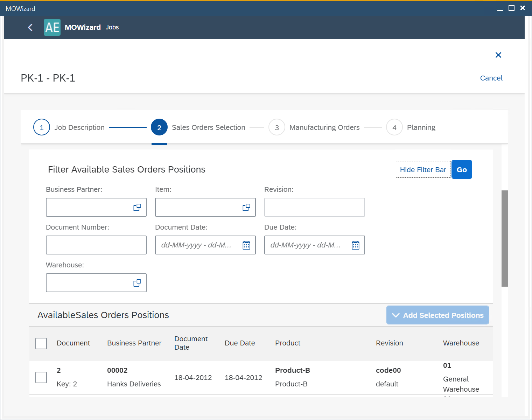Open Due Date calendar picker

[356, 245]
